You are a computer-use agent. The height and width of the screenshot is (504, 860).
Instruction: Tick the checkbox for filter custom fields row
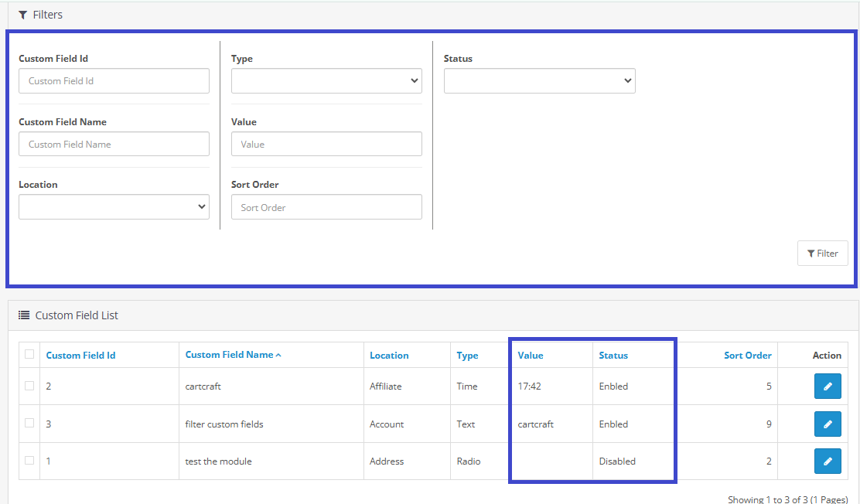click(x=29, y=424)
